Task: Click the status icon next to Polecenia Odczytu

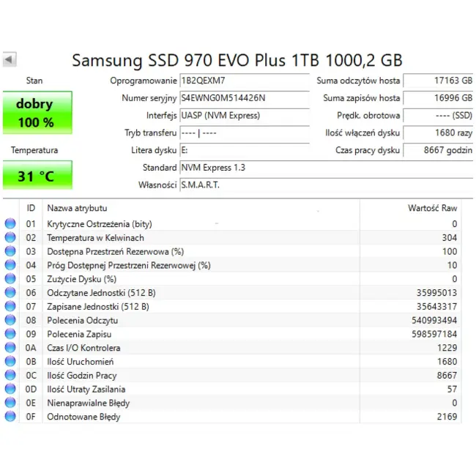Action: point(10,321)
